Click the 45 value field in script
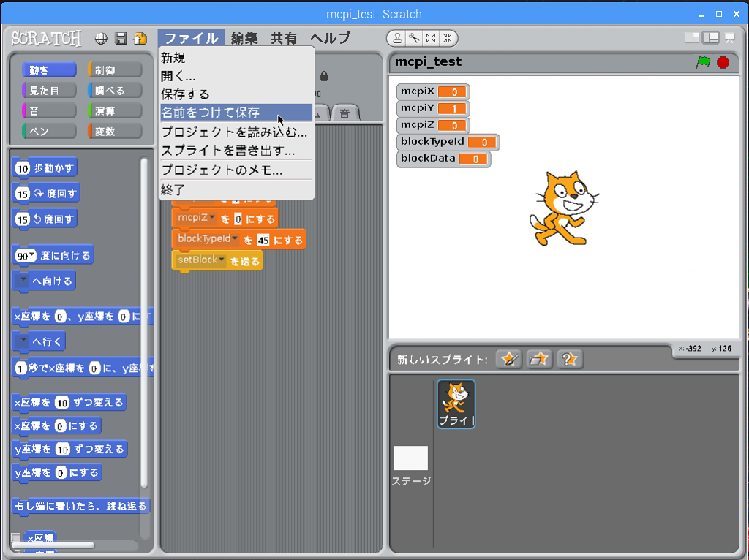Screen dimensions: 749x560 (x=263, y=240)
